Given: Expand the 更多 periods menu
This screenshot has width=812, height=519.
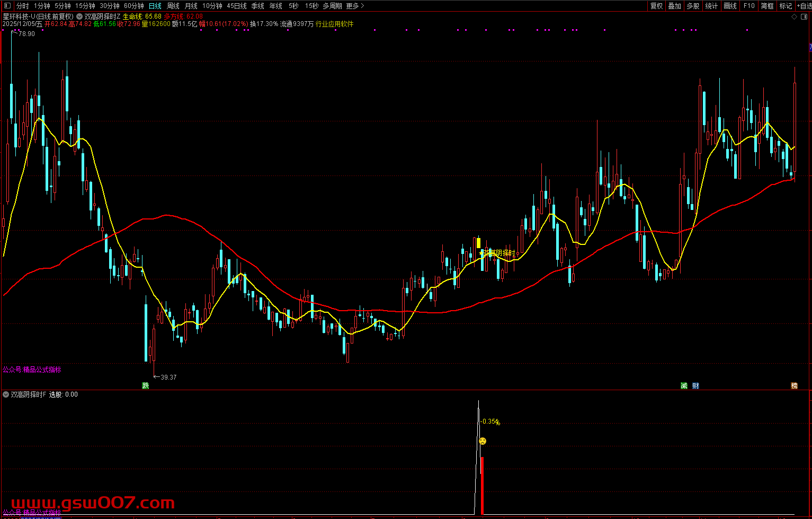Looking at the screenshot, I should 355,6.
